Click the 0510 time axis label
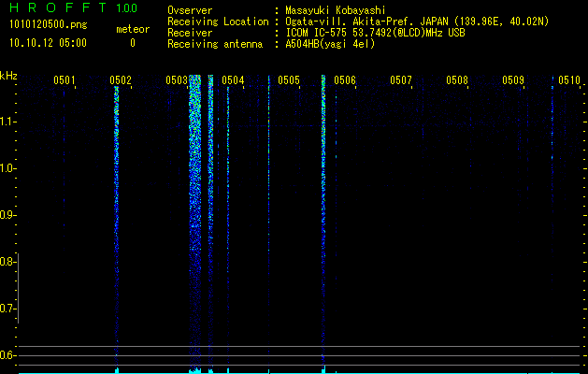Image resolution: width=588 pixels, height=374 pixels. (x=569, y=80)
